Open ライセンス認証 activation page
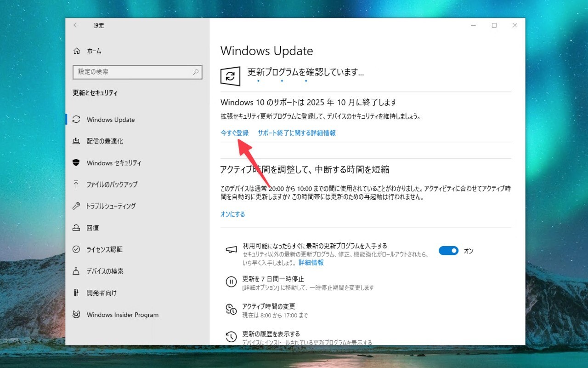588x368 pixels. pos(105,249)
